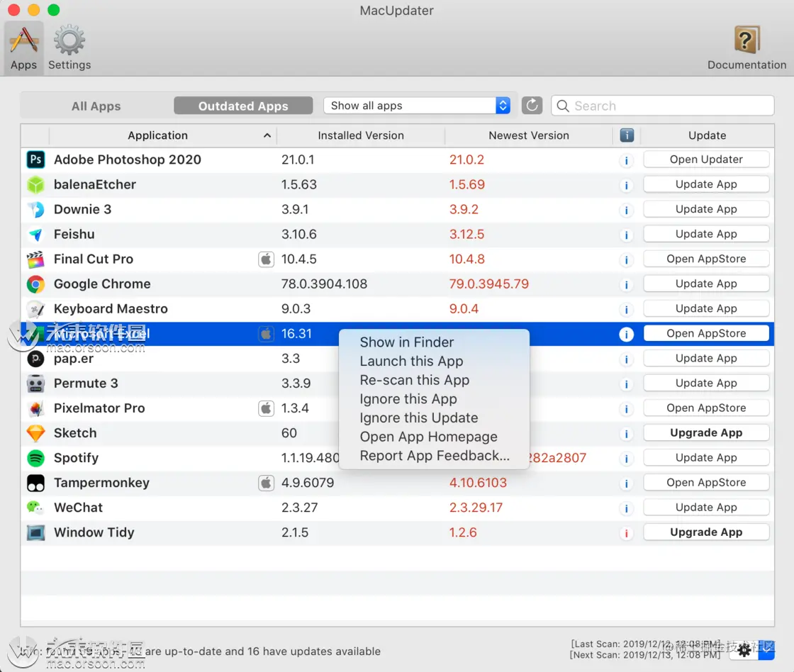Viewport: 794px width, 672px height.
Task: Click Upgrade App for Sketch
Action: (706, 433)
